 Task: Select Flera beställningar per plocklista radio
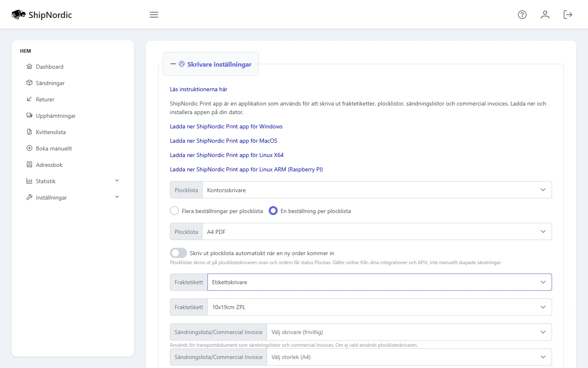click(x=174, y=211)
